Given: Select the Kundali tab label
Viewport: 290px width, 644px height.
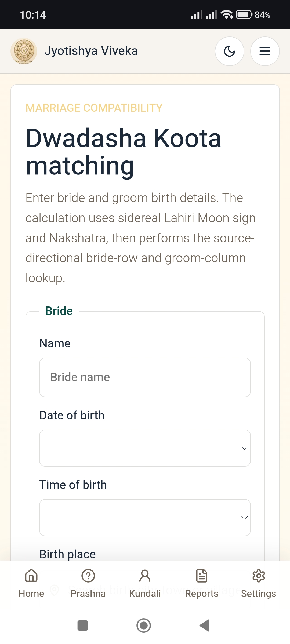Looking at the screenshot, I should point(145,594).
